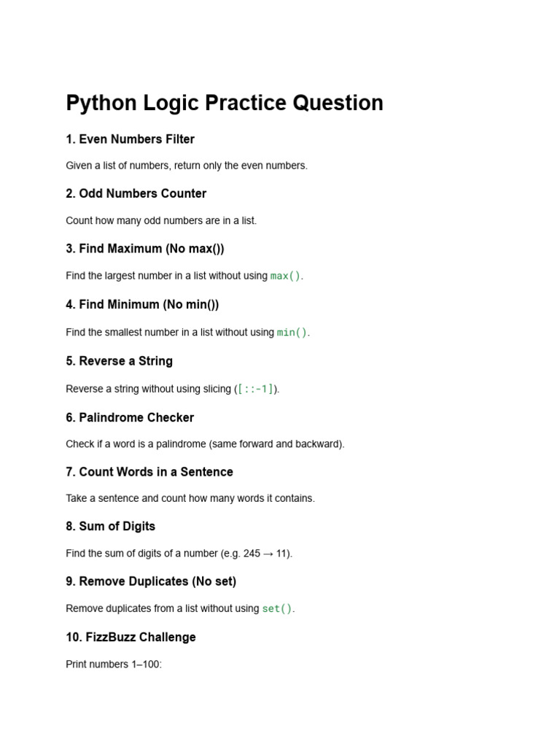
Task: Click the sentence about returning even numbers
Action: pyautogui.click(x=187, y=166)
